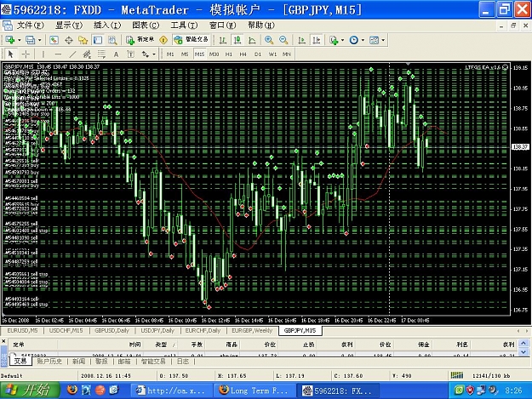532x399 pixels.
Task: Open Firefox from the quick launch bar
Action: tap(72, 390)
